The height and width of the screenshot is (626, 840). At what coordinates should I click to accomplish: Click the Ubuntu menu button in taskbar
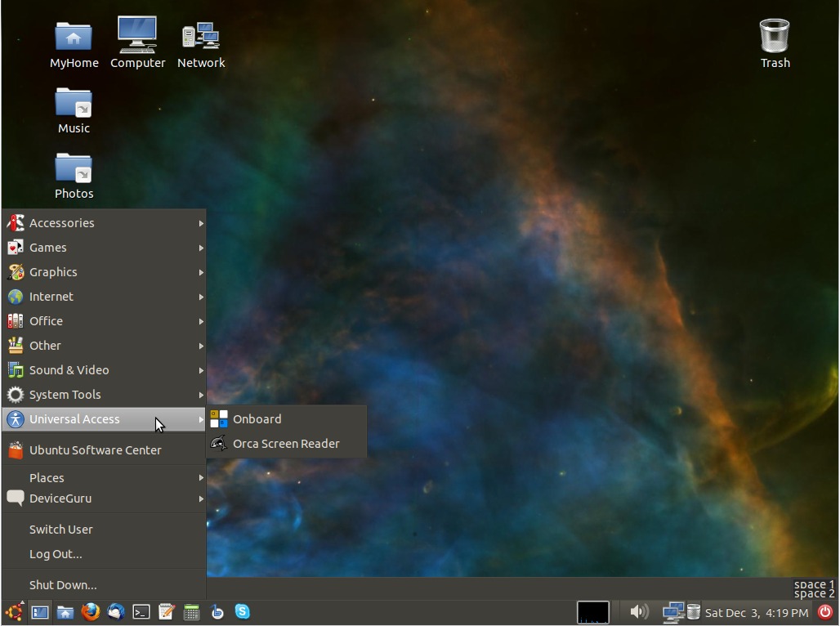click(x=15, y=611)
